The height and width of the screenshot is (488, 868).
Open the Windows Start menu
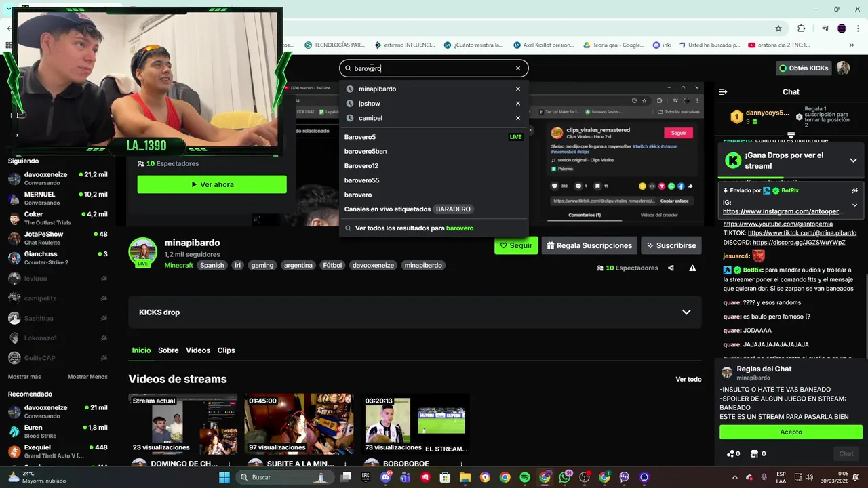point(224,477)
